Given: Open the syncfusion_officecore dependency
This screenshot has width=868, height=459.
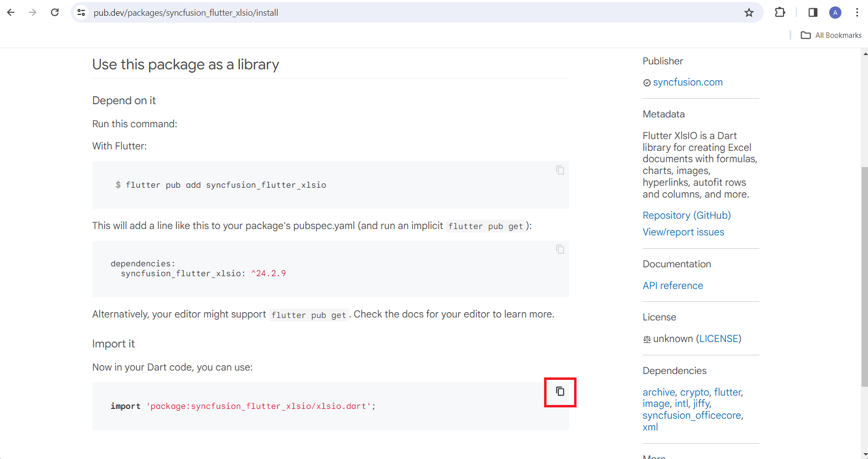Looking at the screenshot, I should [692, 415].
